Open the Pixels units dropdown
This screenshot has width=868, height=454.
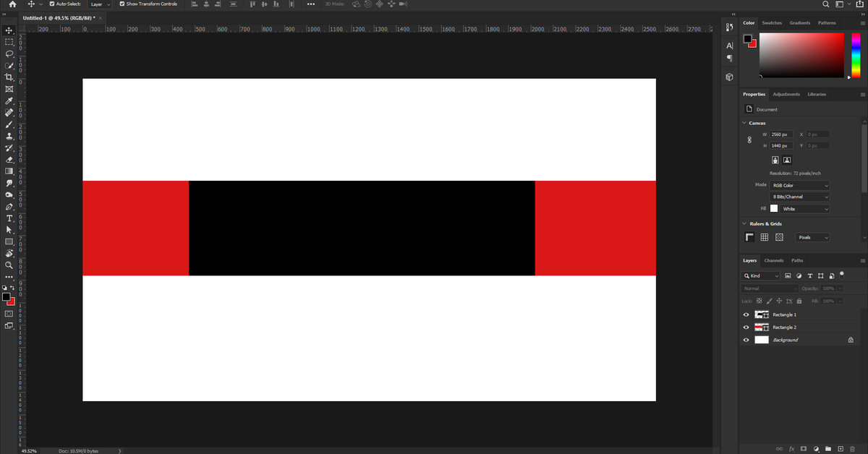pyautogui.click(x=812, y=238)
